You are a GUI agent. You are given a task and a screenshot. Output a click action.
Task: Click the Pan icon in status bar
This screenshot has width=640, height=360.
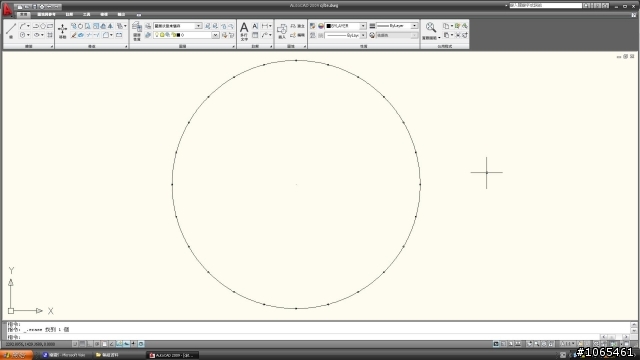point(529,344)
